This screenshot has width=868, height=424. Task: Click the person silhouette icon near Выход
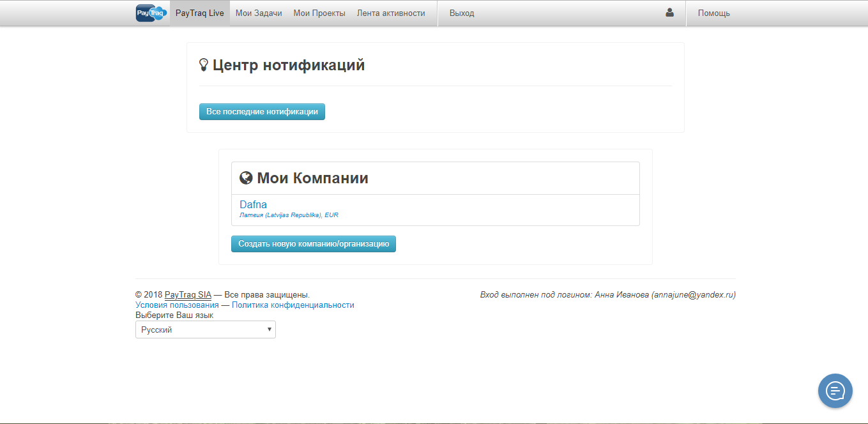point(669,12)
